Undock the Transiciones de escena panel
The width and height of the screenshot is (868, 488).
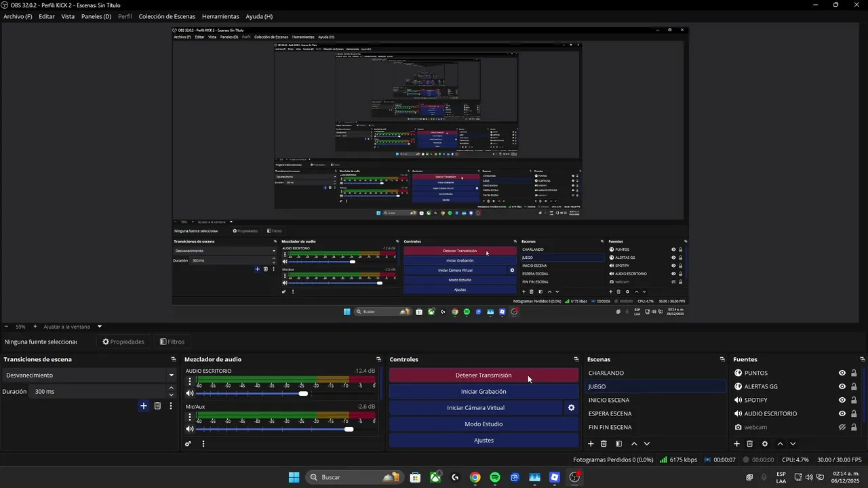click(174, 359)
